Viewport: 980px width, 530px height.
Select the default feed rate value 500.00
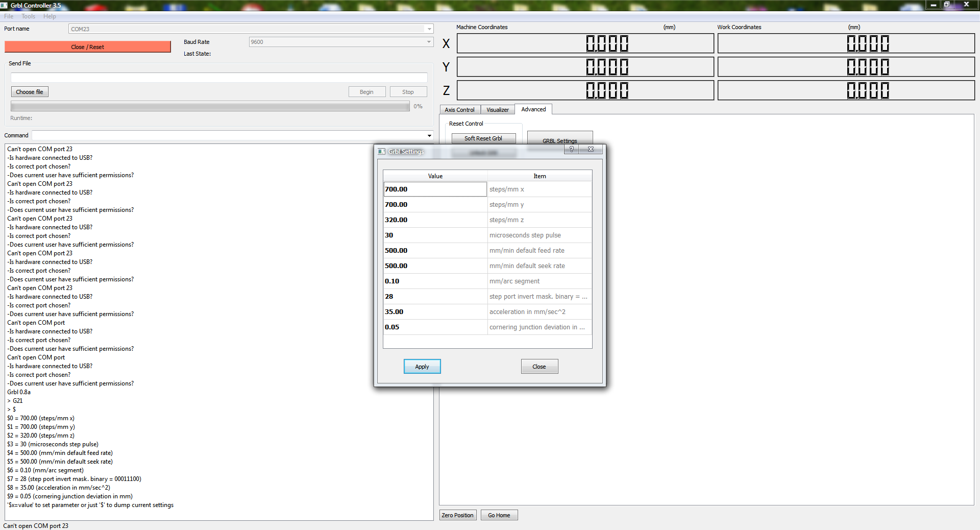tap(435, 251)
